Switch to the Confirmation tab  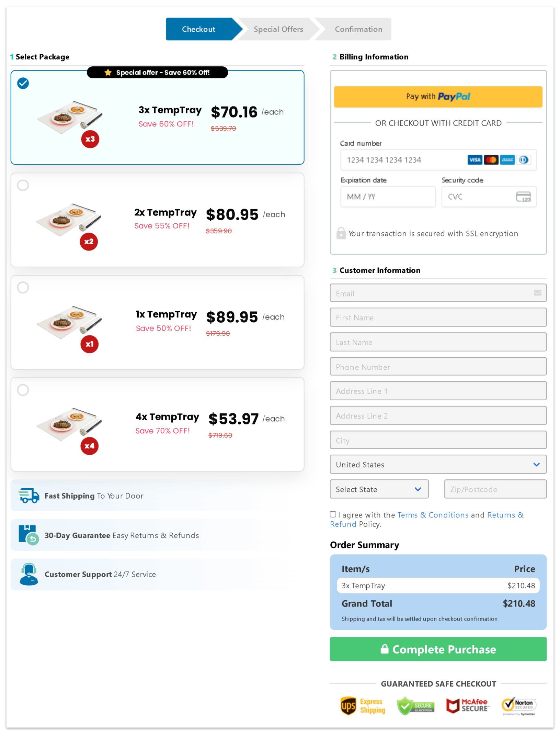click(358, 29)
